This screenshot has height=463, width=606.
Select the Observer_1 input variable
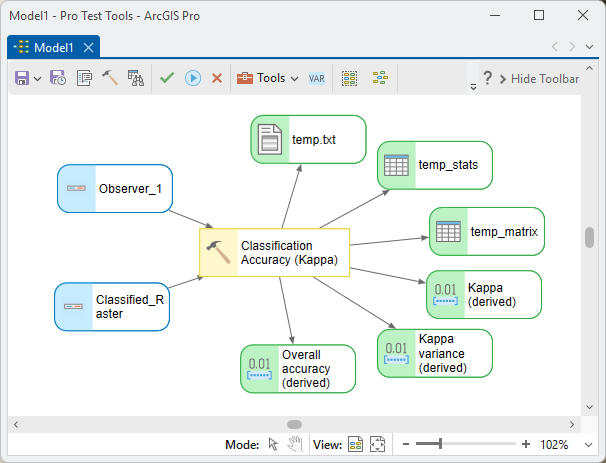[x=115, y=189]
